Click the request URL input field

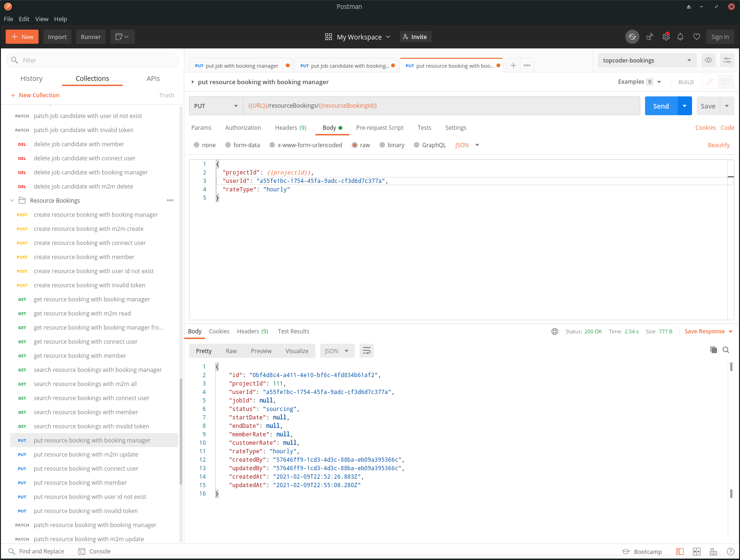tap(441, 106)
